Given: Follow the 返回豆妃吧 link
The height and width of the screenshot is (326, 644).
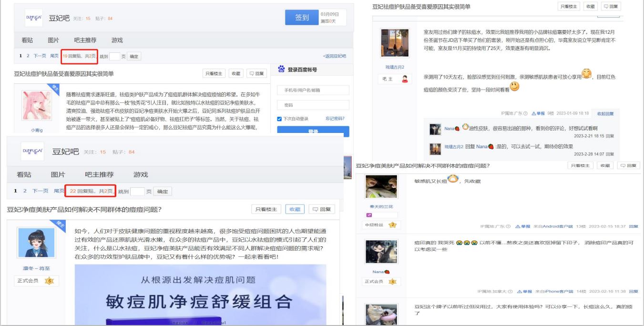Looking at the screenshot, I should pyautogui.click(x=334, y=56).
